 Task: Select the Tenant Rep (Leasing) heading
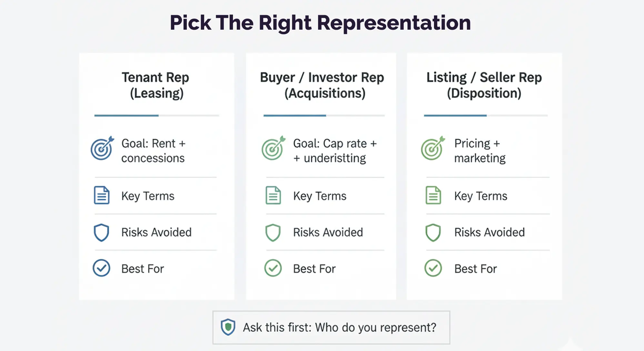[x=156, y=85]
